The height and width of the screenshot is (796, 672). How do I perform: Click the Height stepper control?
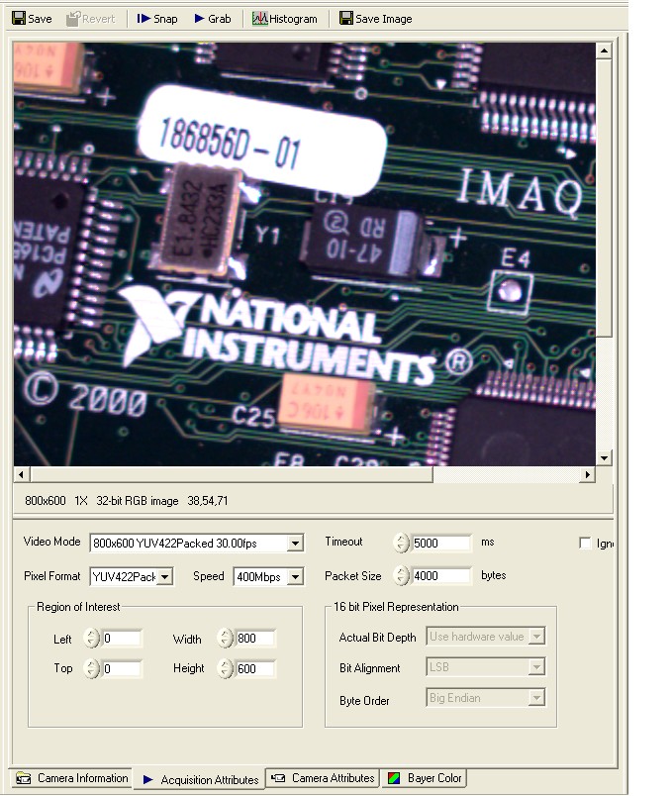pyautogui.click(x=225, y=669)
